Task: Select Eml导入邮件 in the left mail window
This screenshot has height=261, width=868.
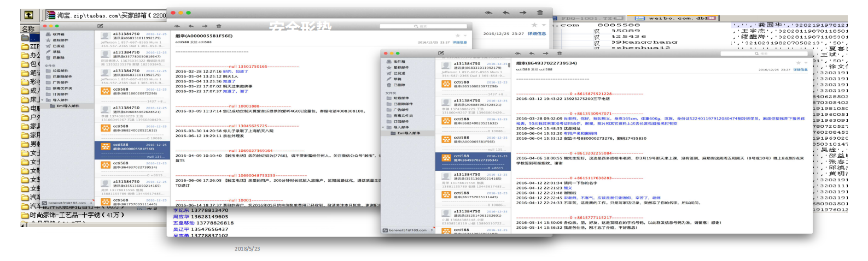Action: [x=68, y=106]
